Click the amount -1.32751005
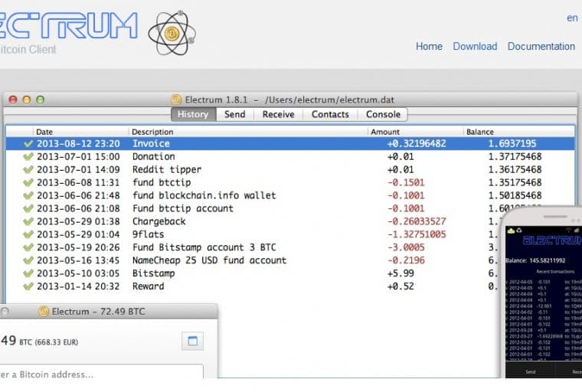The width and height of the screenshot is (582, 392). 417,234
